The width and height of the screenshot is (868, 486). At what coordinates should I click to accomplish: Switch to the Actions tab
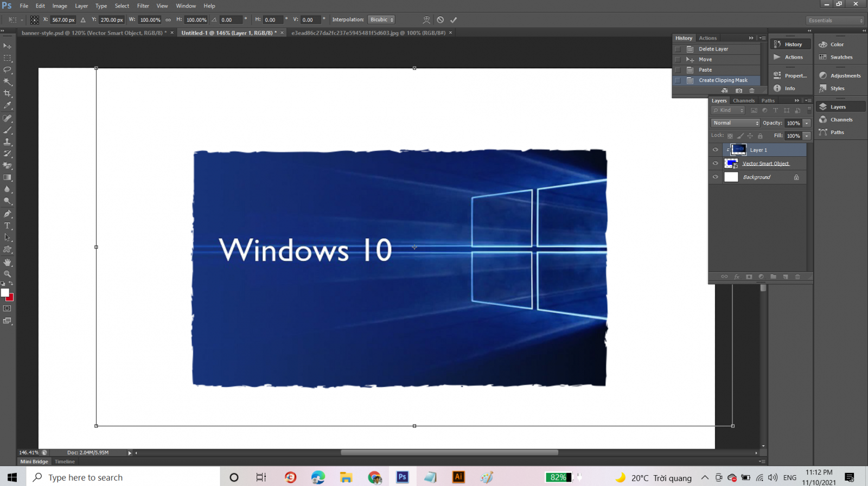click(708, 39)
